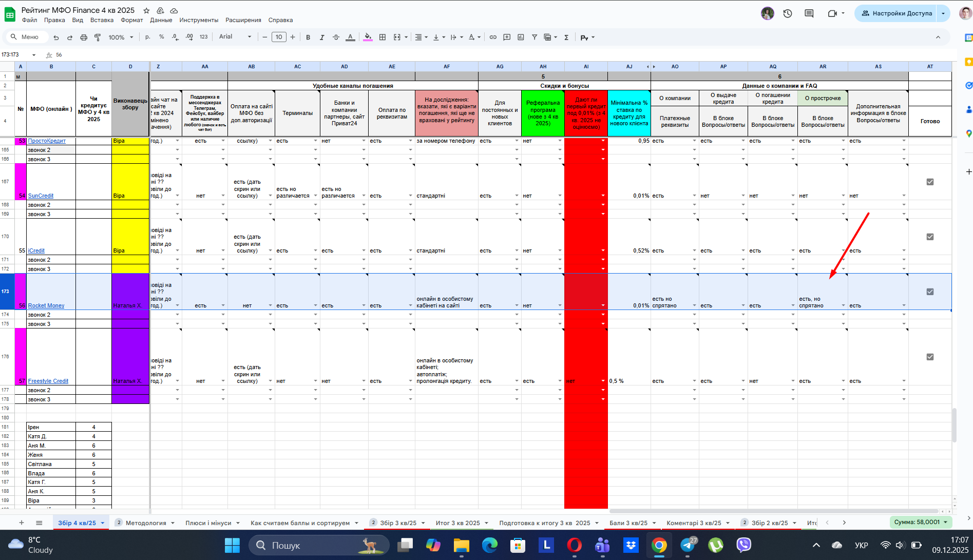Screen dimensions: 973x560
Task: Click the font size input field
Action: 279,37
